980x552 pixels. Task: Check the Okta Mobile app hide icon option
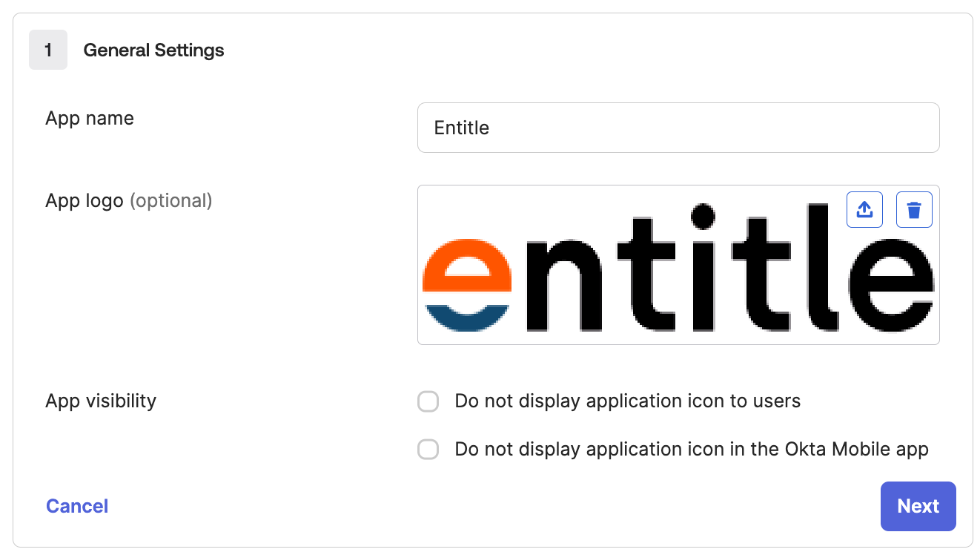(428, 450)
